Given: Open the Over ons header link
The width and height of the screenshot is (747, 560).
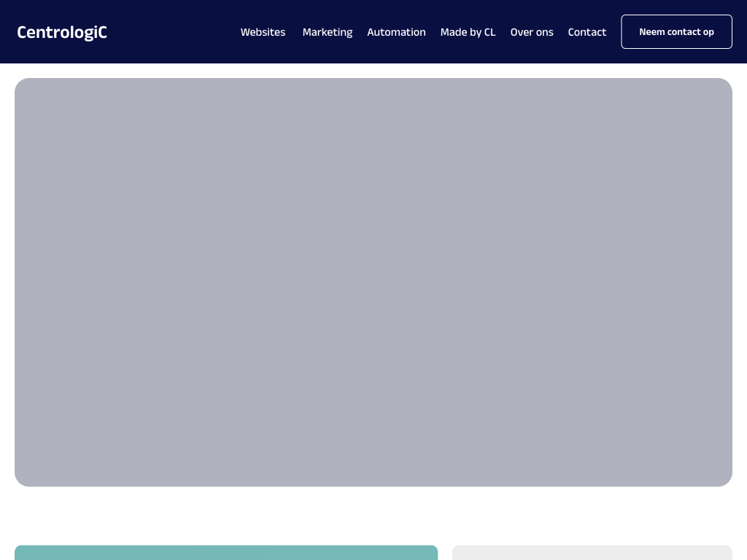Looking at the screenshot, I should point(532,32).
